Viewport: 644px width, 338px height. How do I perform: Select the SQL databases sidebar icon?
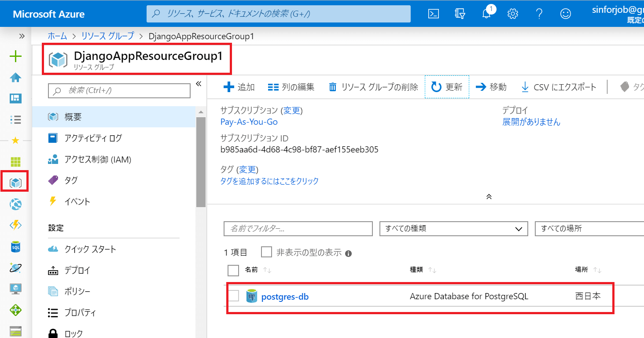click(15, 246)
